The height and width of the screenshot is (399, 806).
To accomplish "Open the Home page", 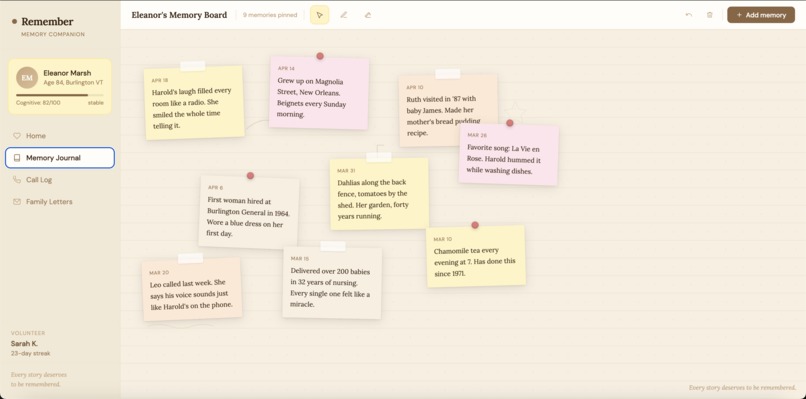I will point(60,136).
